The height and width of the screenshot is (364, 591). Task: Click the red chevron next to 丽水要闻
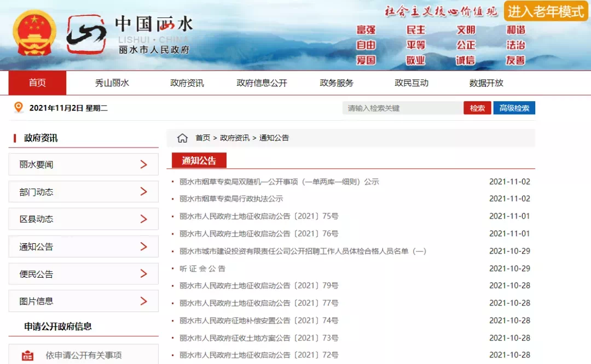[143, 165]
